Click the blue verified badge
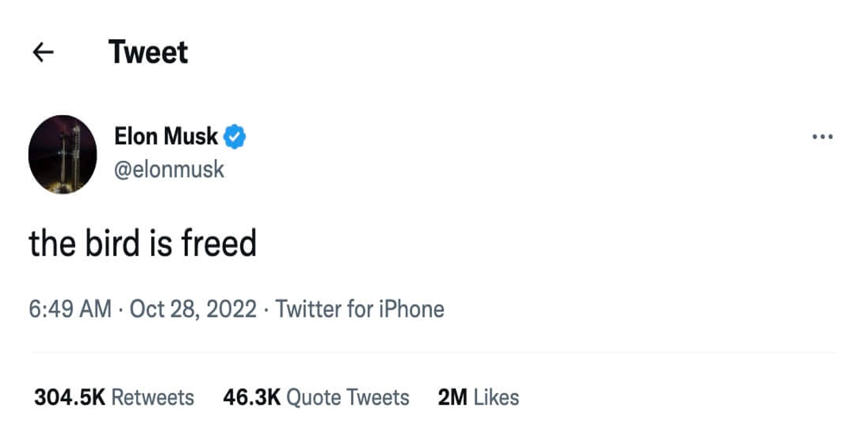The height and width of the screenshot is (426, 868). (235, 136)
